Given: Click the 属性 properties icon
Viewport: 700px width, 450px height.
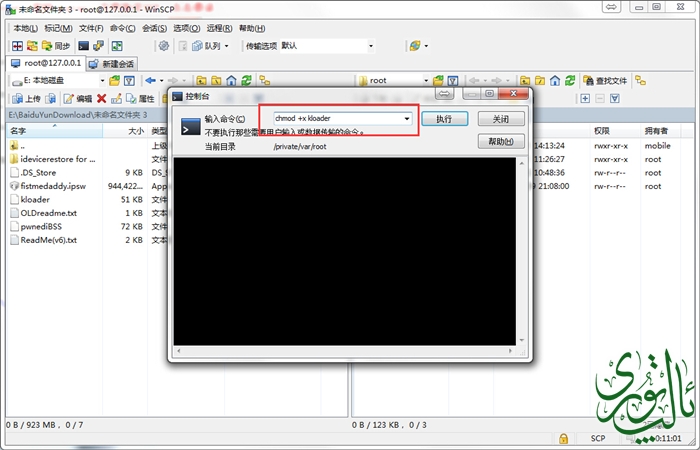Looking at the screenshot, I should coord(139,99).
